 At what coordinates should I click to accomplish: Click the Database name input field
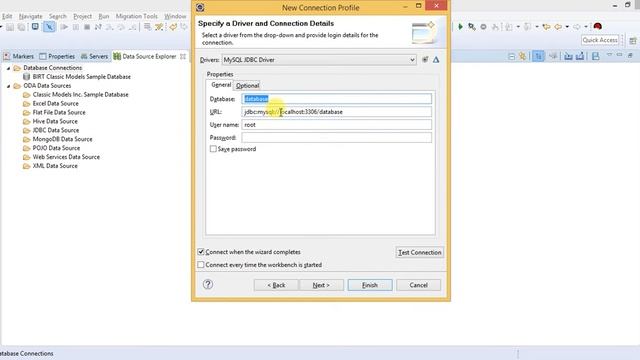[x=336, y=99]
